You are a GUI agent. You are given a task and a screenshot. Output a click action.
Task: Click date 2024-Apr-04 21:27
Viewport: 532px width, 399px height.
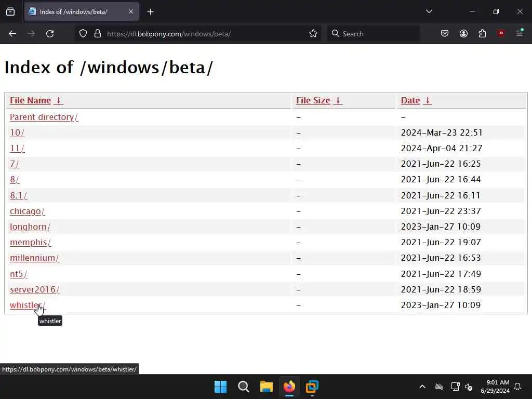coord(442,148)
